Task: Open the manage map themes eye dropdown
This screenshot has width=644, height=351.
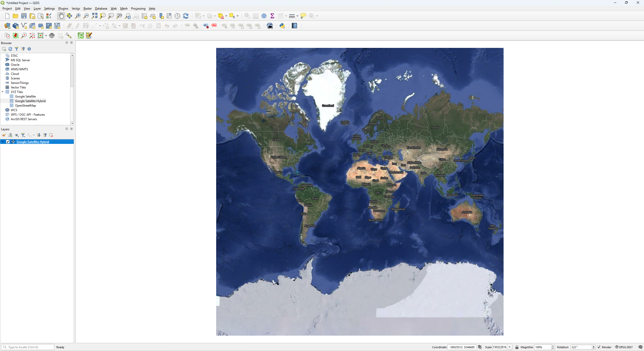Action: click(x=17, y=135)
